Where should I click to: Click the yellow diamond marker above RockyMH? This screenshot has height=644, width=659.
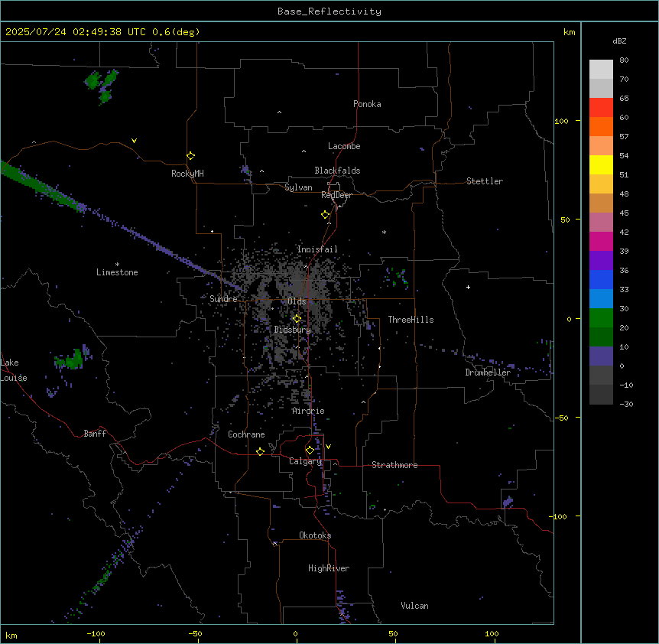pos(190,156)
